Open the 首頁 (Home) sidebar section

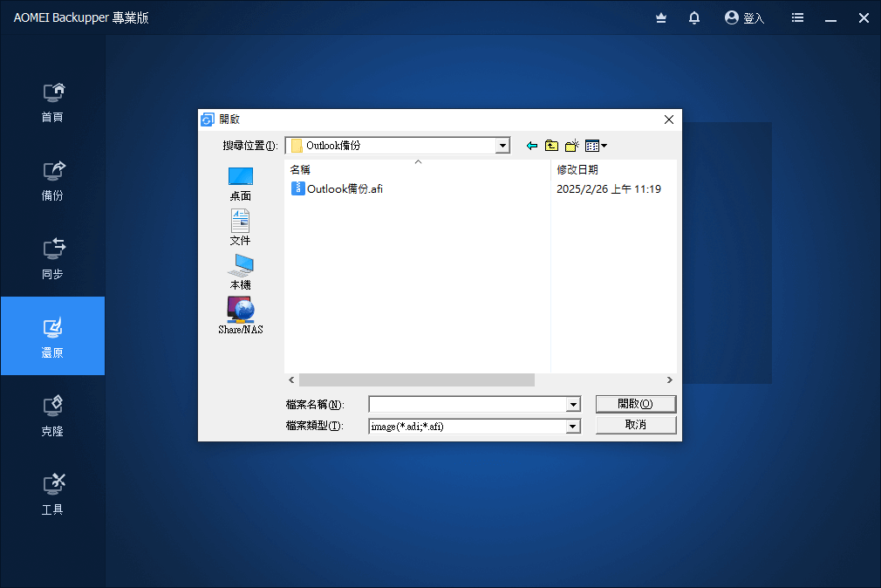[52, 103]
